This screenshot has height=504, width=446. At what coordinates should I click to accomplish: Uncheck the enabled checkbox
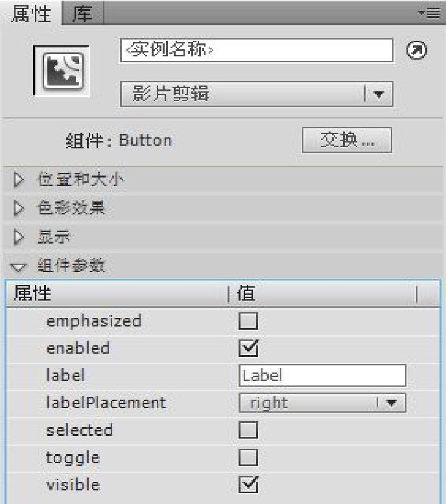(249, 349)
